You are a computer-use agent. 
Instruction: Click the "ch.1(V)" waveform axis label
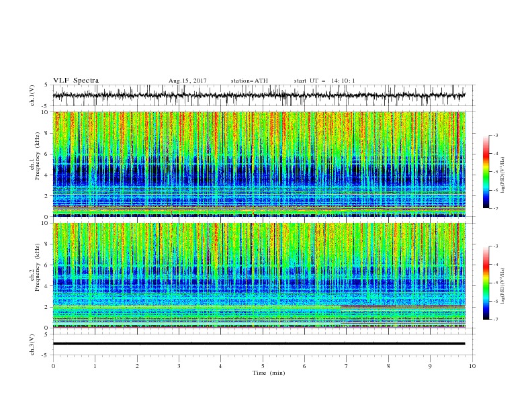point(32,95)
